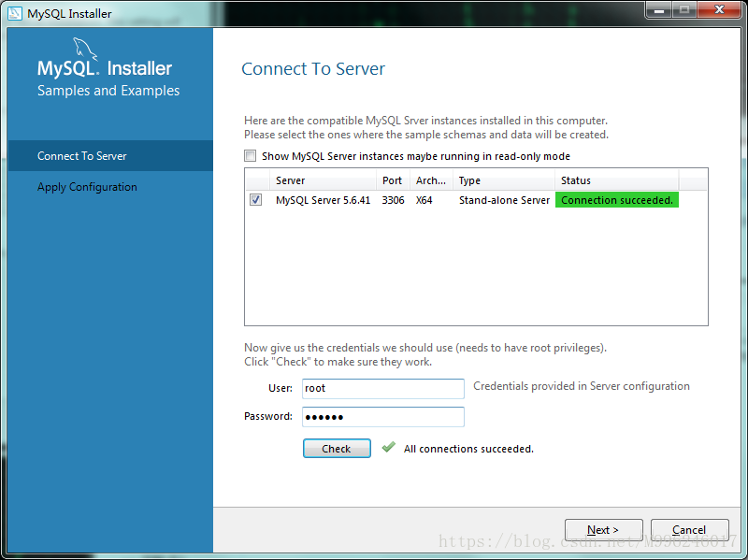Click the X64 architecture cell
Screen dimensions: 748x560
[x=424, y=200]
